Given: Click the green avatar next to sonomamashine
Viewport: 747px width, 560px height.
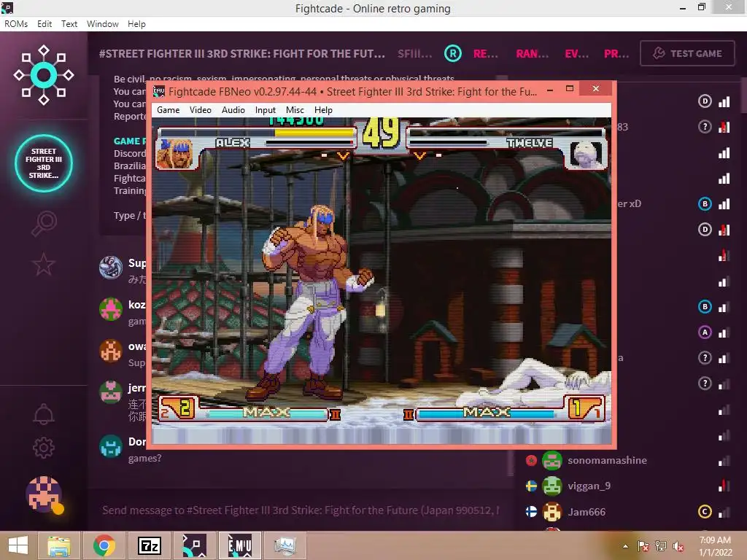Looking at the screenshot, I should 551,461.
